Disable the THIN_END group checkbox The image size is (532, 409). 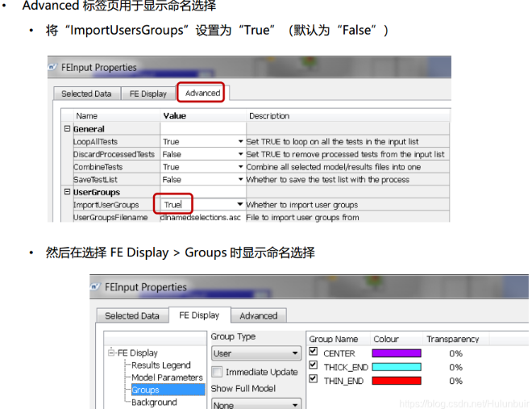(x=314, y=380)
